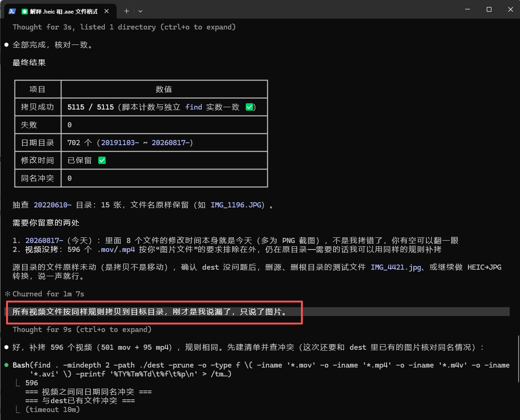Click the terminal vertical scrollbar thumb
Viewport: 520px width, 420px height.
point(518,359)
